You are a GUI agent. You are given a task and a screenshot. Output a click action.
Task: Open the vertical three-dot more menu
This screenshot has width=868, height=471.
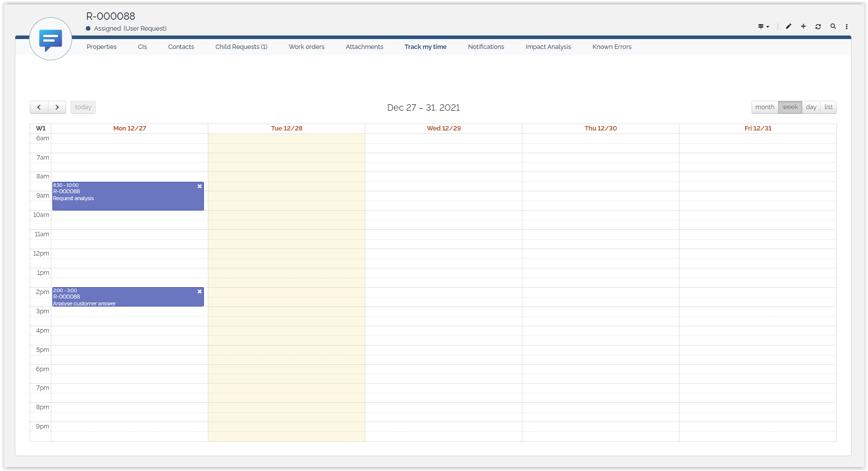(847, 27)
